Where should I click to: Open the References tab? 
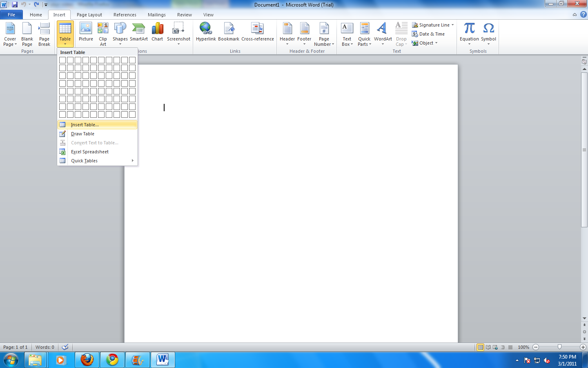(x=125, y=15)
